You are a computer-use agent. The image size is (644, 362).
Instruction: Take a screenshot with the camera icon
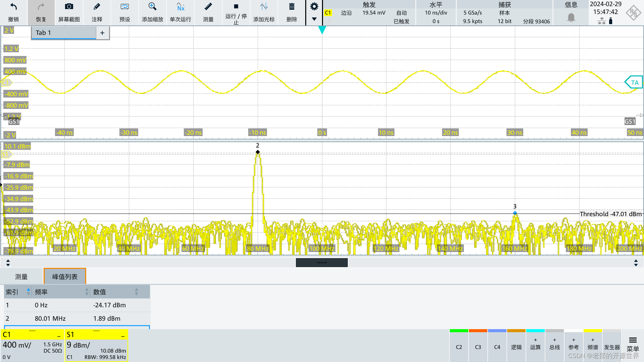69,7
